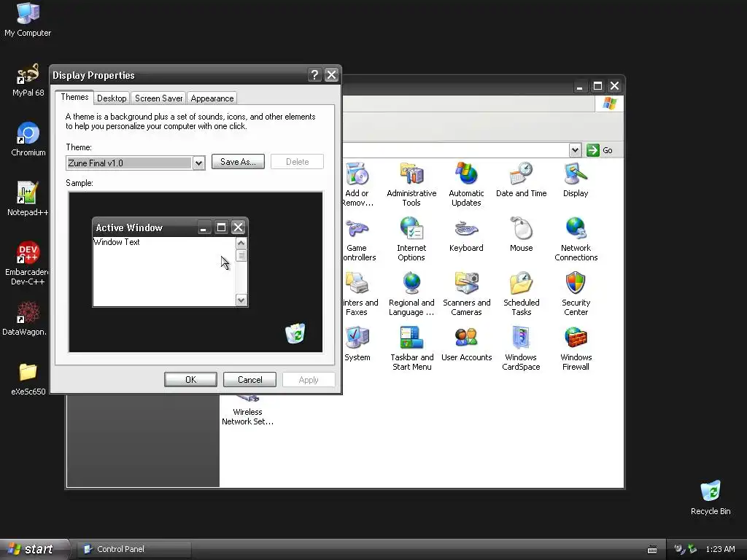747x560 pixels.
Task: Open Network Connections icon
Action: point(576,239)
